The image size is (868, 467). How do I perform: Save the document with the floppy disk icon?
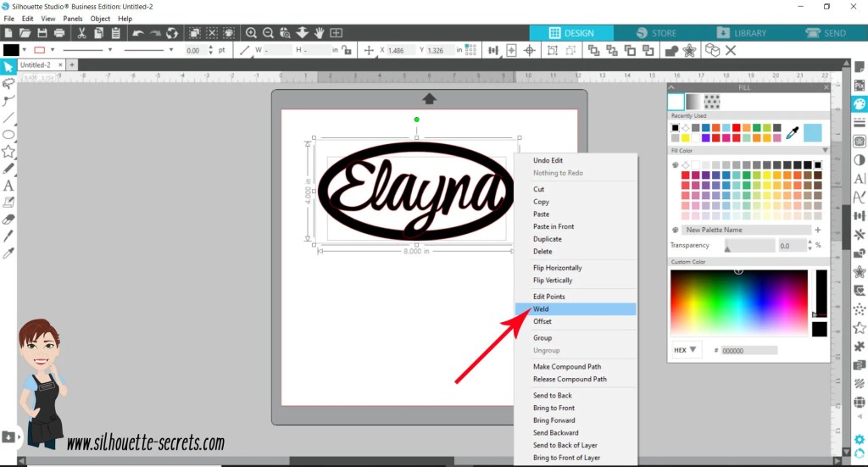(x=42, y=33)
